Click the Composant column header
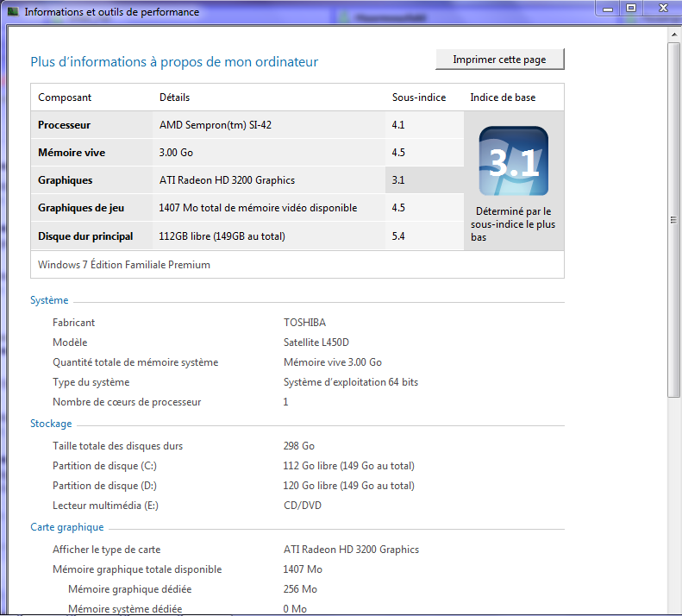This screenshot has height=616, width=682. [x=65, y=97]
